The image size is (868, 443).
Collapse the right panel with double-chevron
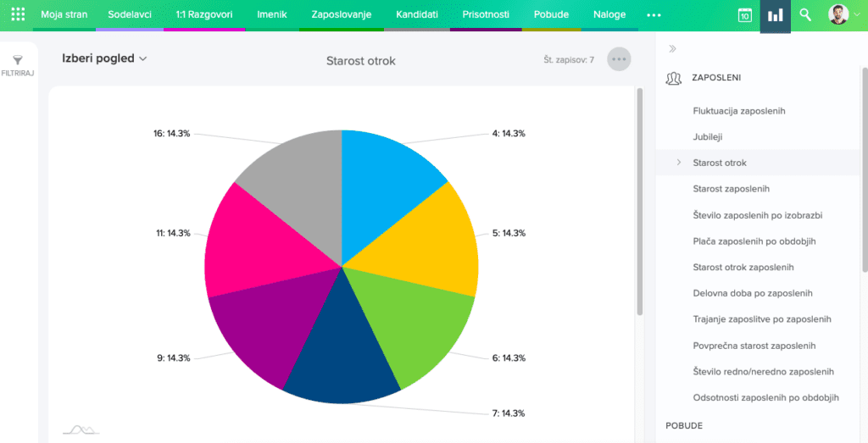pos(672,49)
